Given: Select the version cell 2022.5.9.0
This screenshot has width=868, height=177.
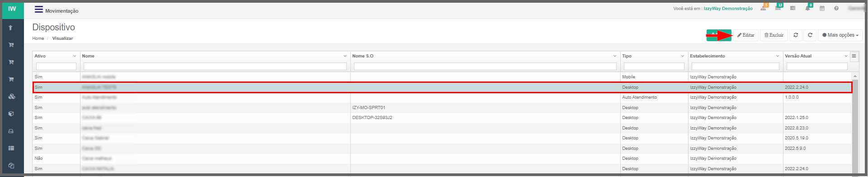Looking at the screenshot, I should point(795,148).
